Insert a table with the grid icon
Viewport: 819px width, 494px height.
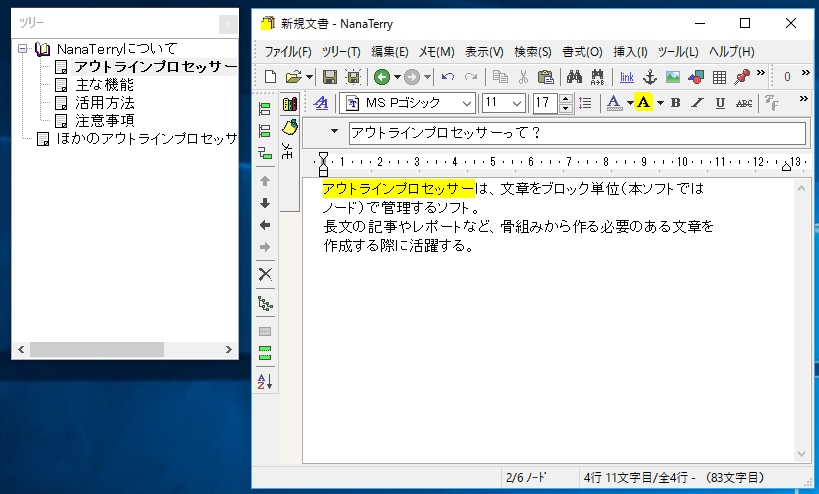click(x=719, y=77)
